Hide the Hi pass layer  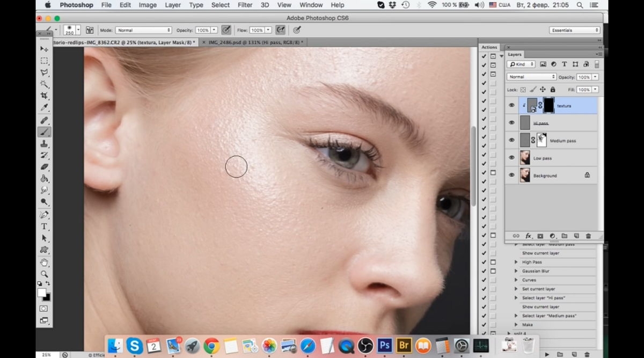[x=511, y=123]
